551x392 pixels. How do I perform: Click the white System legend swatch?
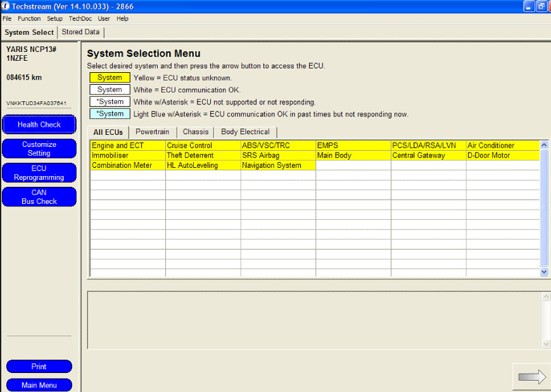pyautogui.click(x=110, y=89)
